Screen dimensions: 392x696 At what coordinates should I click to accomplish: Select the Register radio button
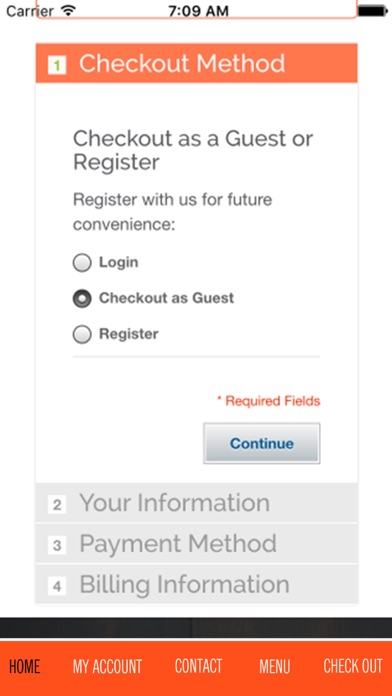(x=82, y=334)
